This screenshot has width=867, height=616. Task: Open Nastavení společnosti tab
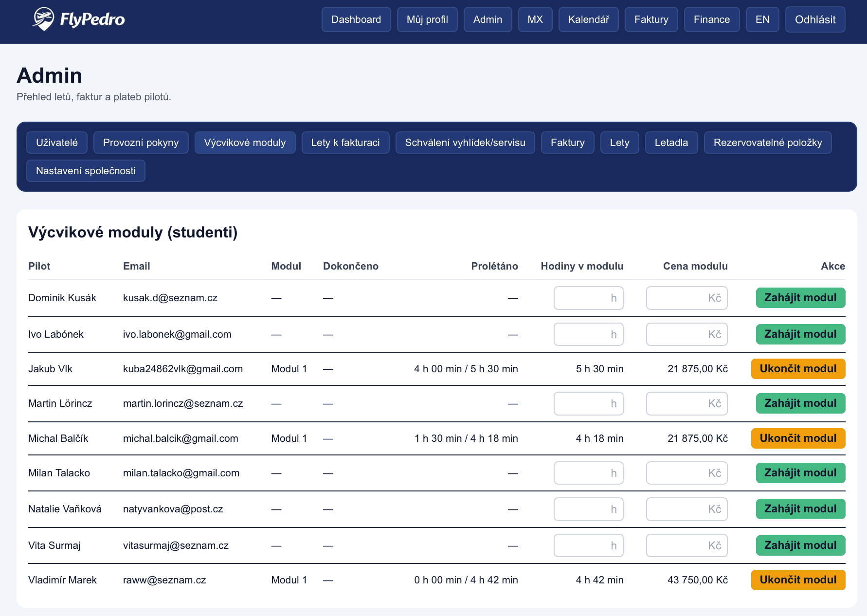click(86, 171)
